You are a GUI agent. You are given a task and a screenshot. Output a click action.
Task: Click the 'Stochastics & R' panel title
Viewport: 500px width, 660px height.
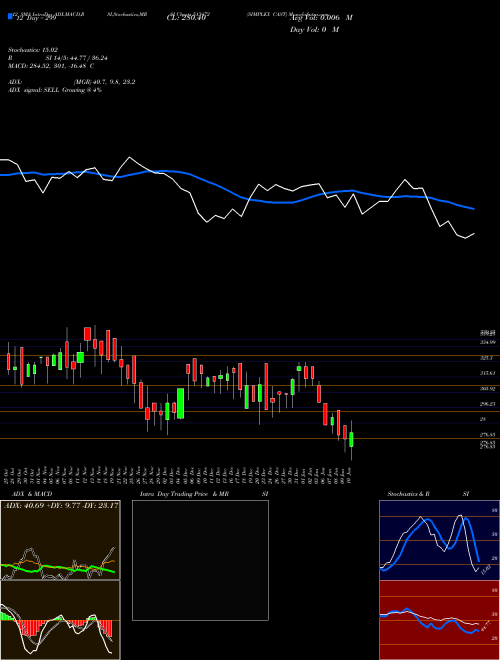click(408, 494)
